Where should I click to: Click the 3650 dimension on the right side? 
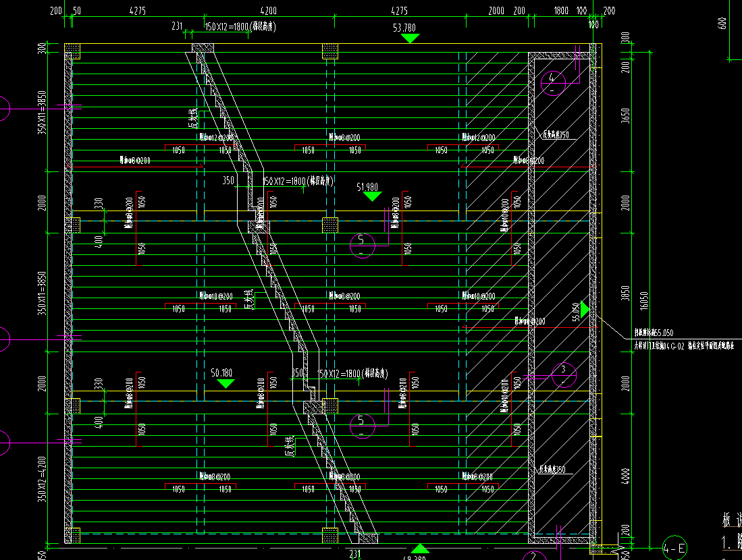point(626,116)
